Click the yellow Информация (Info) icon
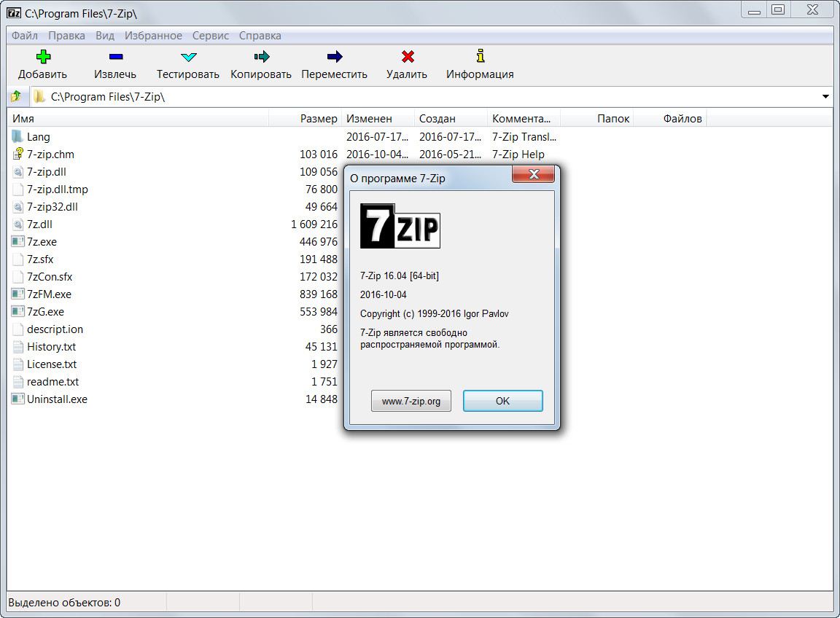The width and height of the screenshot is (840, 618). click(481, 55)
